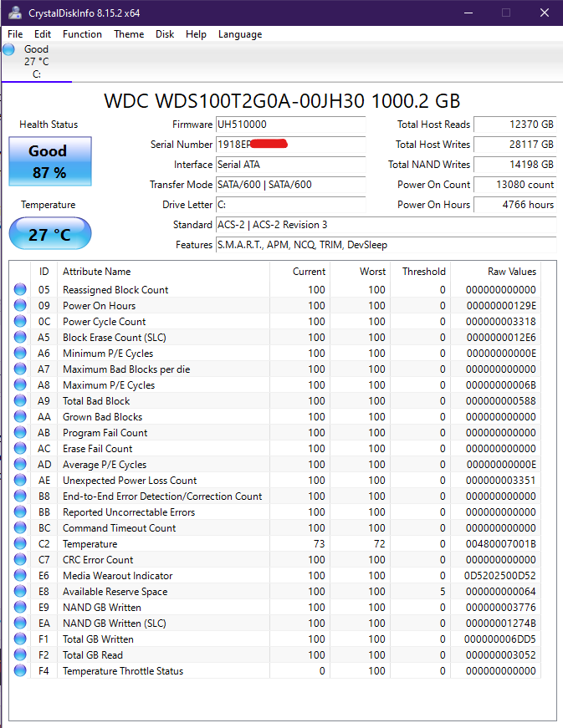Select raw value 000000006DD5

click(499, 639)
